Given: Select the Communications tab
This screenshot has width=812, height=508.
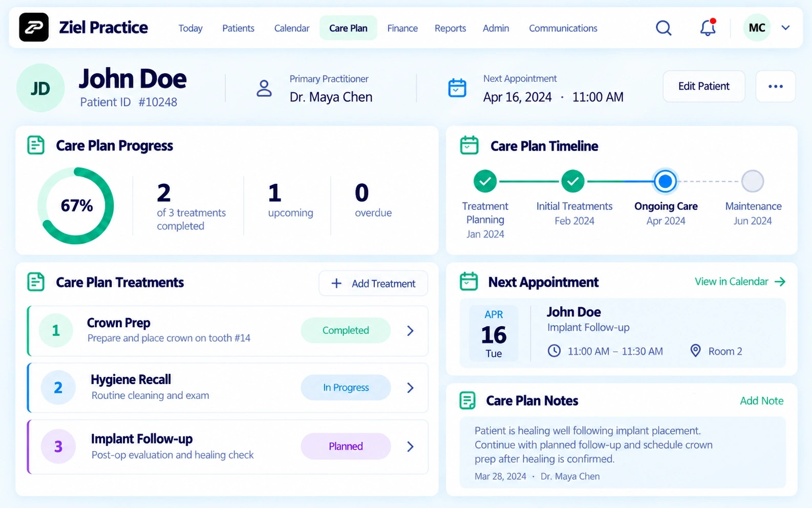Looking at the screenshot, I should click(x=563, y=28).
